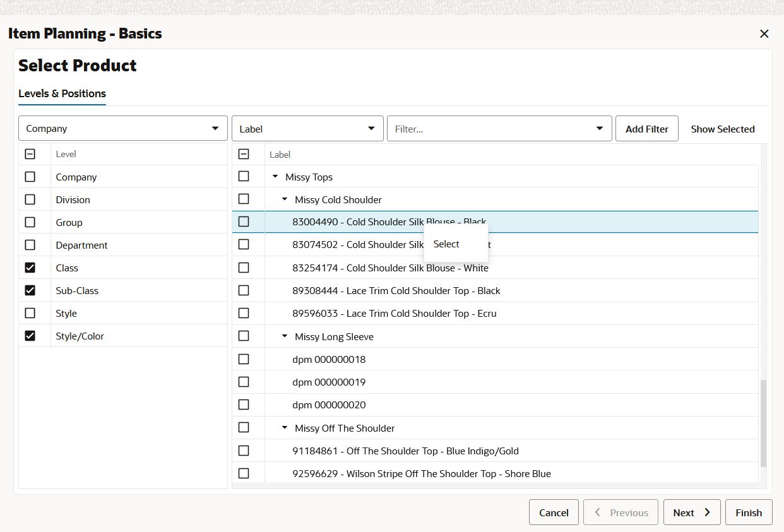Toggle the select-all Label checkbox
This screenshot has height=532, width=784.
point(244,153)
